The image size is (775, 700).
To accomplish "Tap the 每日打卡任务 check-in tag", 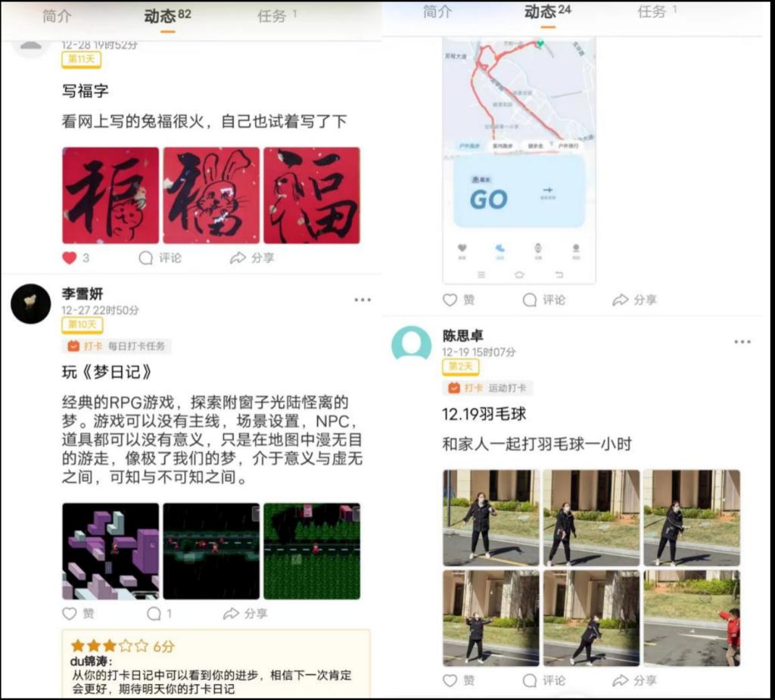I will point(117,346).
